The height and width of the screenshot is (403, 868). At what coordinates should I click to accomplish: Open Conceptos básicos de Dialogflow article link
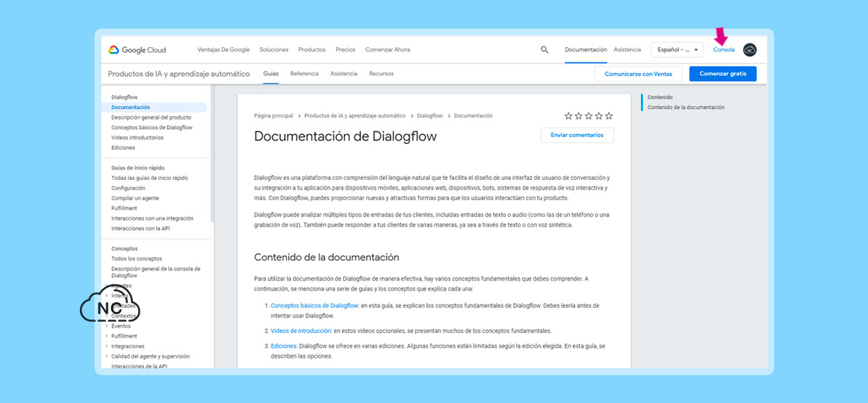click(315, 306)
